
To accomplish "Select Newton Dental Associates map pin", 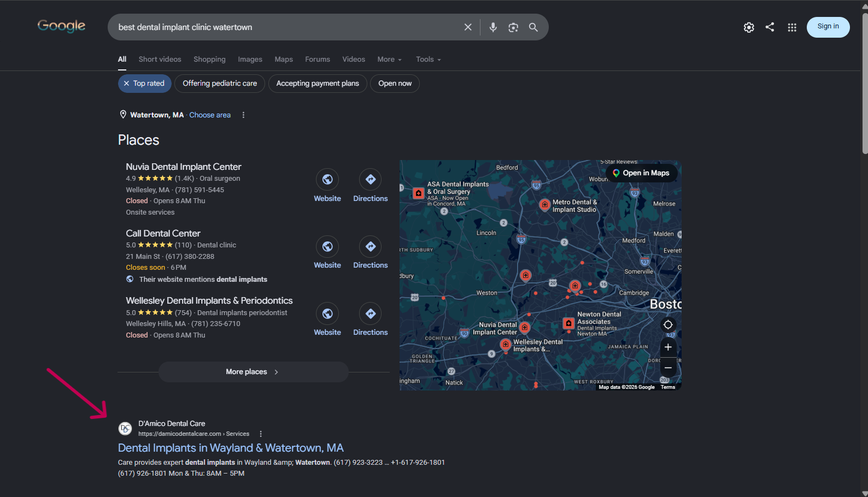I will pyautogui.click(x=568, y=323).
